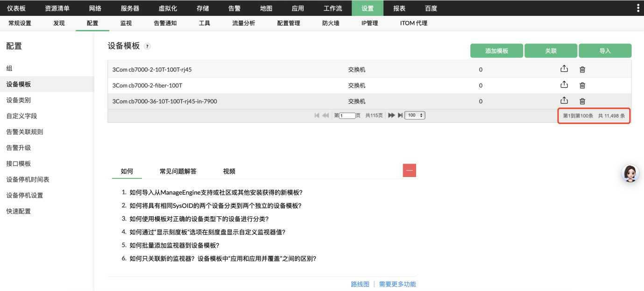Image resolution: width=644 pixels, height=291 pixels.
Task: Jump to the last page of templates
Action: (x=400, y=115)
